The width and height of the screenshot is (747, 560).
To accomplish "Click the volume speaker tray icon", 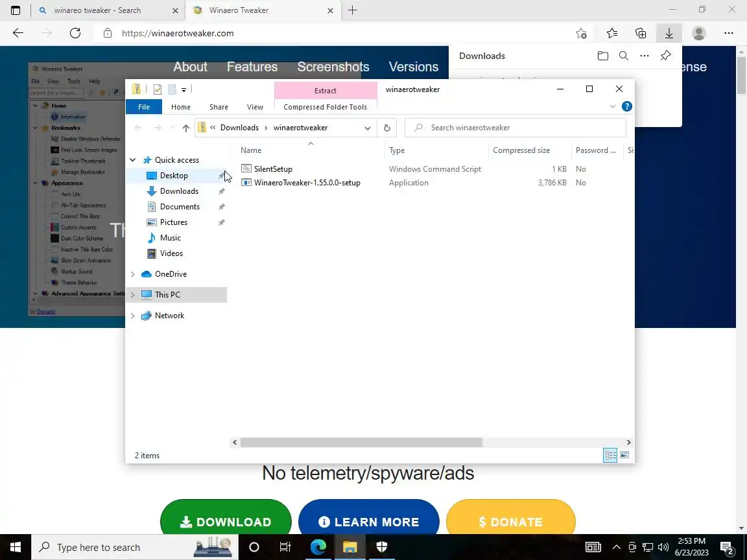I will click(x=663, y=547).
